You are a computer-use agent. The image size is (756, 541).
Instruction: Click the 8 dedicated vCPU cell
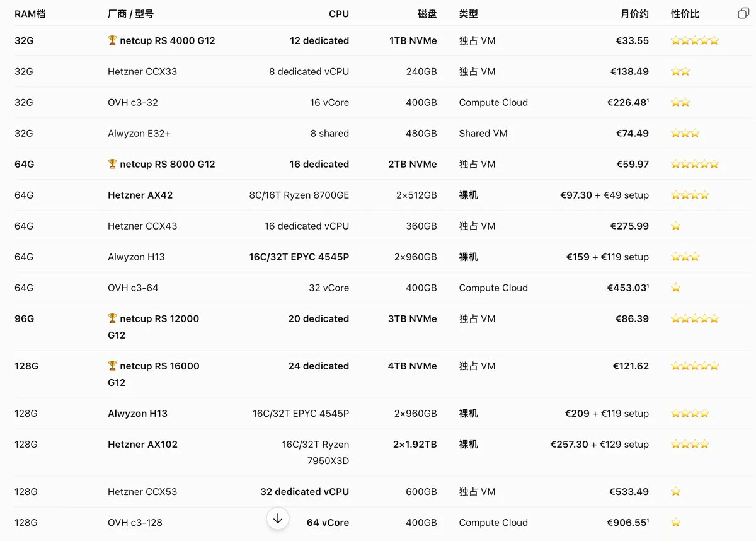pos(309,71)
